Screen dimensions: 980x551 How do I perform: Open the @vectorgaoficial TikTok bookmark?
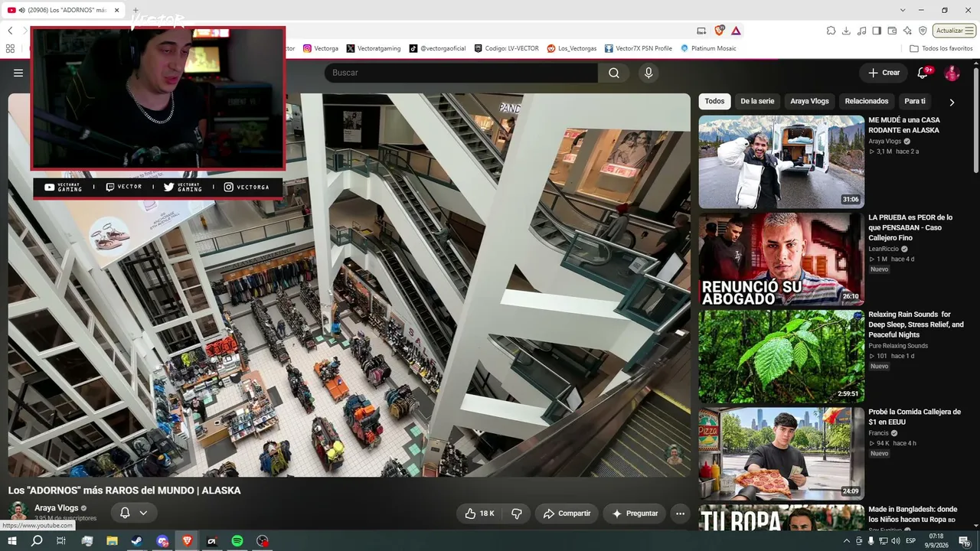coord(437,48)
